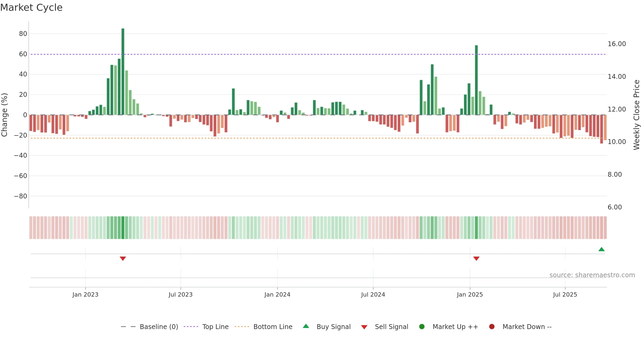Click the Sell Signal legend item

coord(385,327)
